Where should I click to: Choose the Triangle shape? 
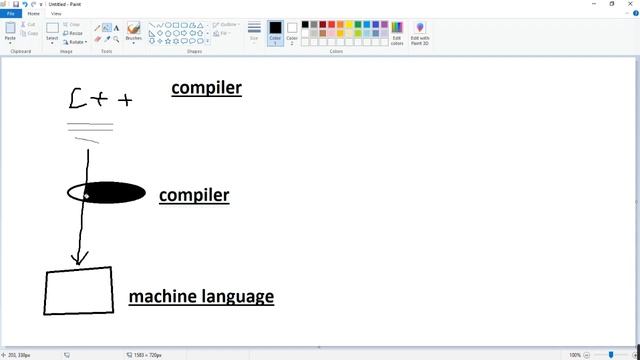pos(200,25)
